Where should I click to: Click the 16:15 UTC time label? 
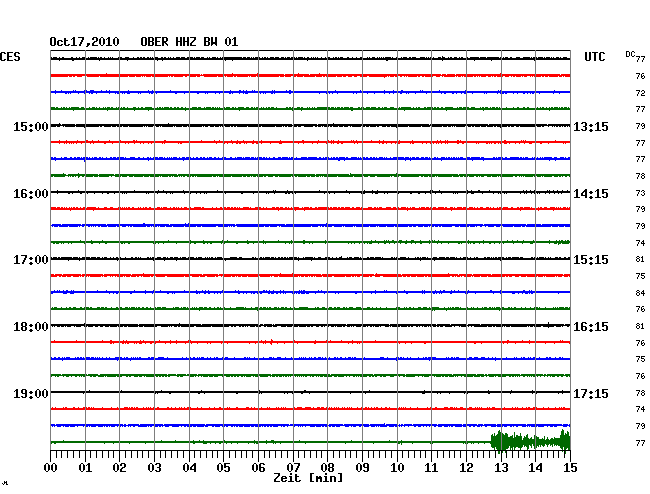591,327
